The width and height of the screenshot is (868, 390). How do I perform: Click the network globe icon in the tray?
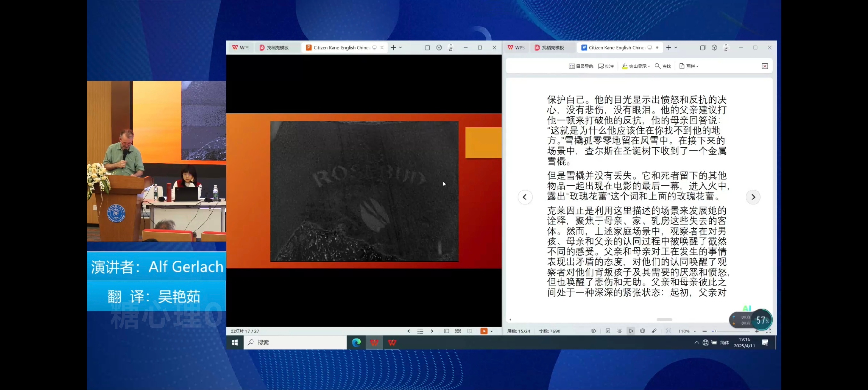[x=705, y=343]
